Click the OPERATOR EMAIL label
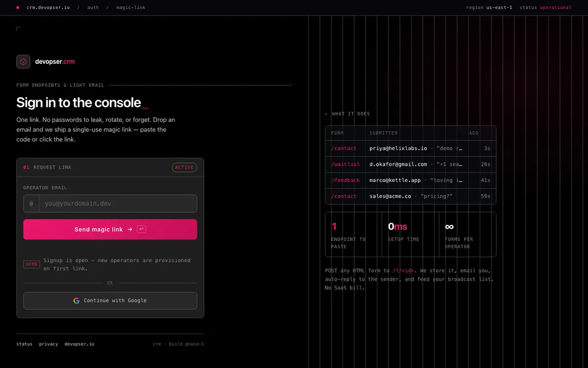 45,187
